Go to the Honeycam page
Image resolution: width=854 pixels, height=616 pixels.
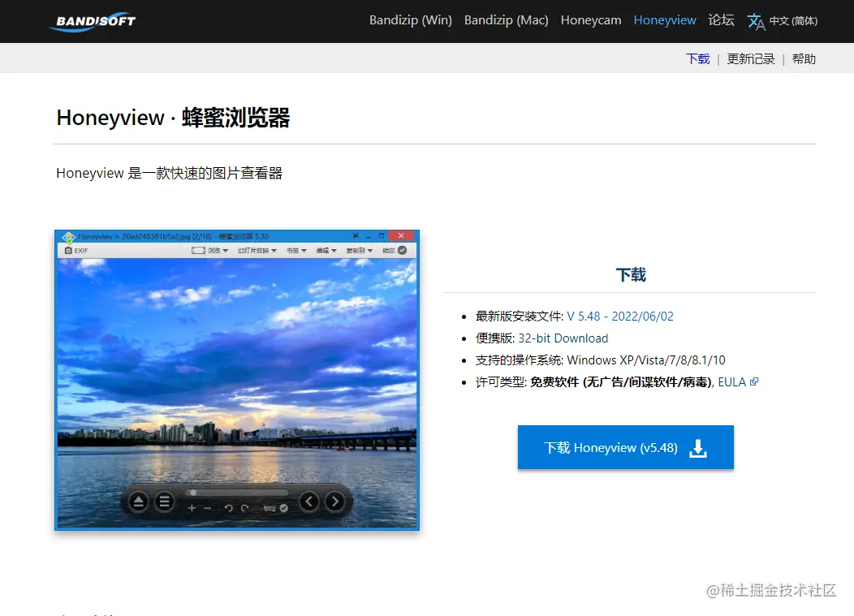pyautogui.click(x=591, y=20)
